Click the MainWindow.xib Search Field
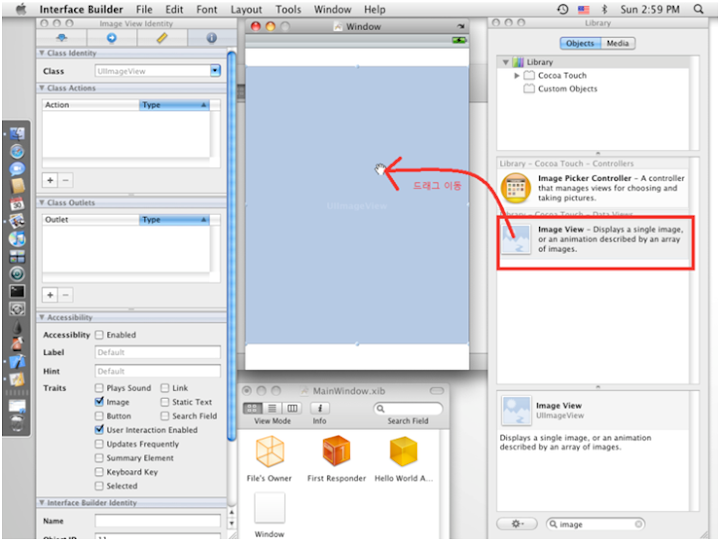The width and height of the screenshot is (720, 542). pos(408,408)
